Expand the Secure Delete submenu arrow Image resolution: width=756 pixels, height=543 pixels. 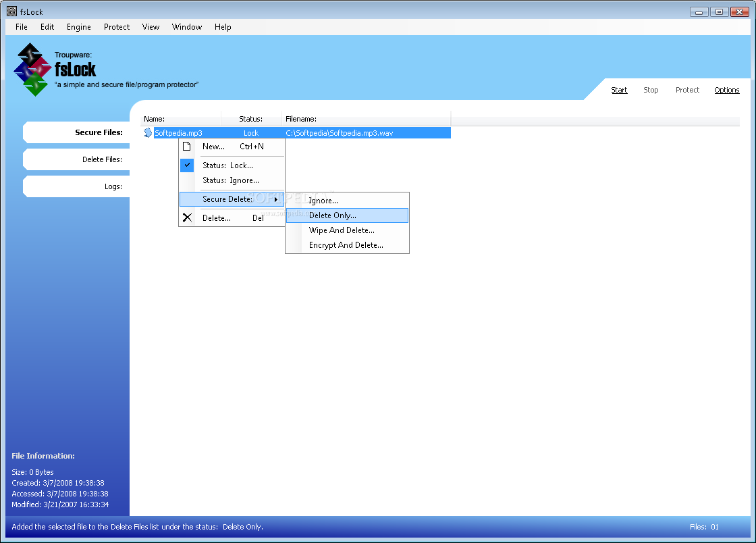pyautogui.click(x=276, y=199)
